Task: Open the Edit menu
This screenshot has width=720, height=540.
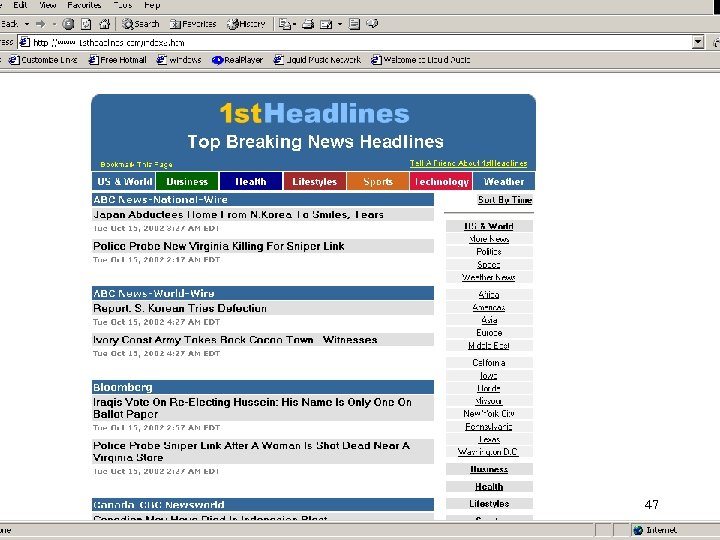Action: [x=20, y=5]
